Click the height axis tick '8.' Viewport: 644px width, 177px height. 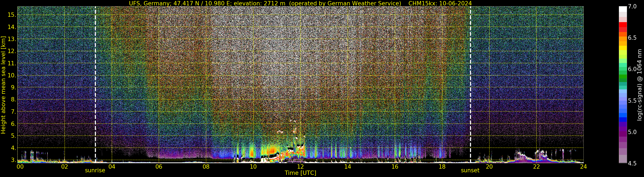click(13, 99)
